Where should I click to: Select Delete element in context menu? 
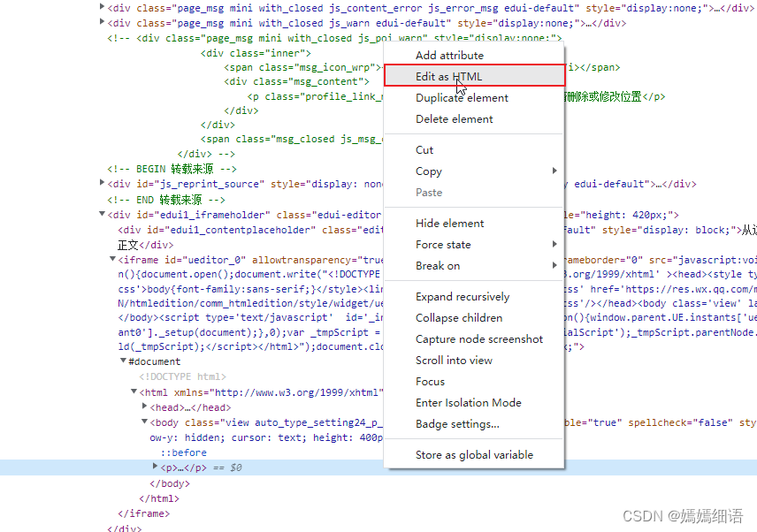pyautogui.click(x=474, y=119)
